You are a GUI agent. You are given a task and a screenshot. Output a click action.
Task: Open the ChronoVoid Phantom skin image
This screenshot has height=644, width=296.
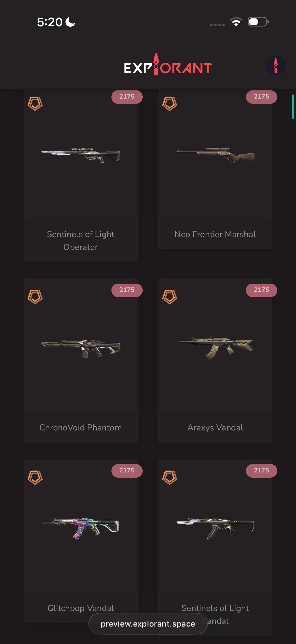pos(81,348)
